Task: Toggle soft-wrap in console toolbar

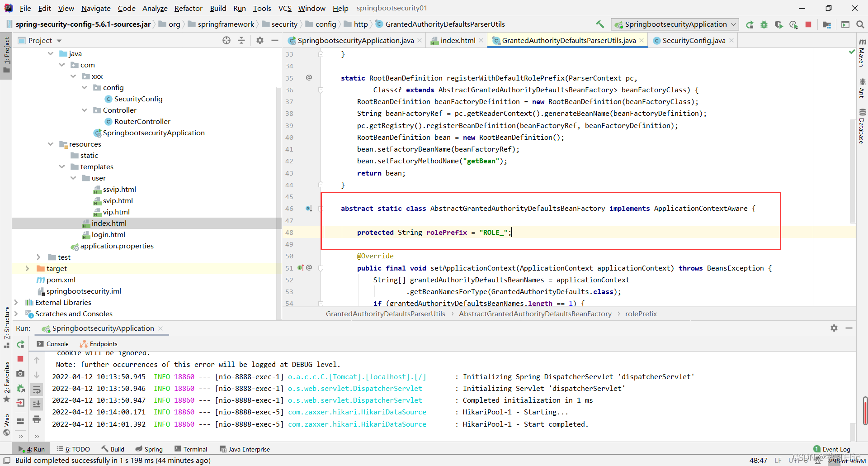Action: pyautogui.click(x=37, y=390)
